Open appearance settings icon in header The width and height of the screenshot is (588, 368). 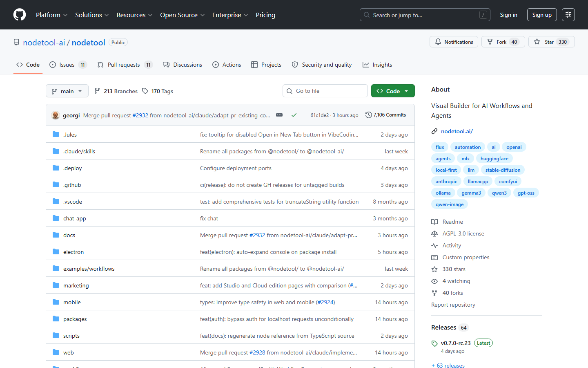pyautogui.click(x=568, y=15)
